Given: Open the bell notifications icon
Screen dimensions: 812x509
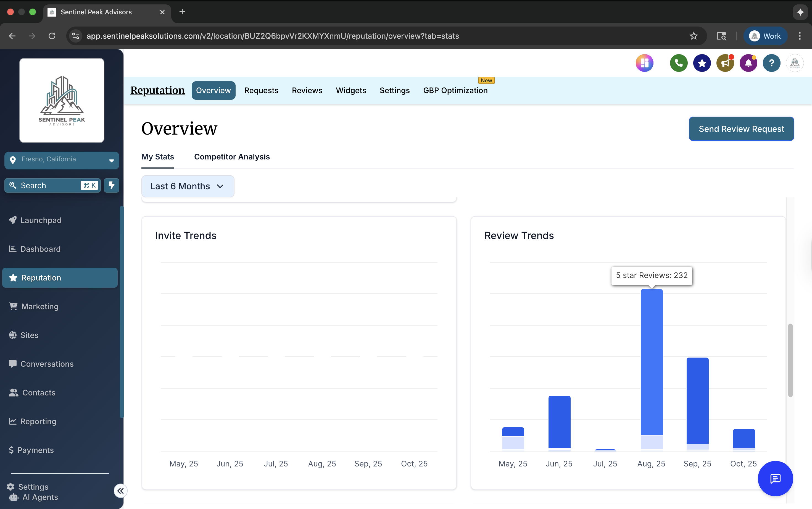Looking at the screenshot, I should click(x=748, y=63).
